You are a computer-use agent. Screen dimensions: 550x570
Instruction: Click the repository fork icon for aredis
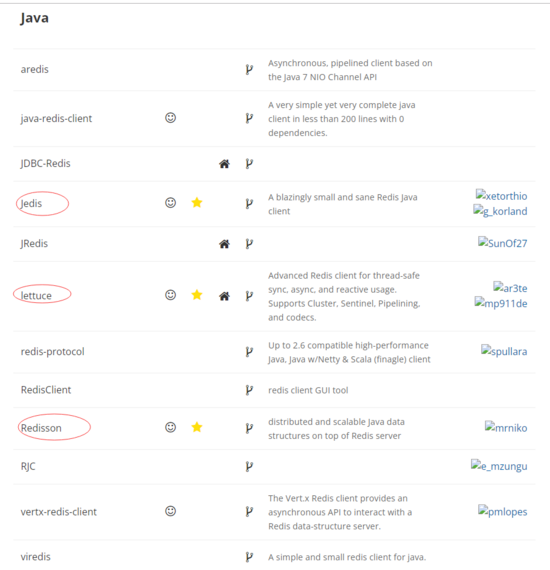point(249,69)
